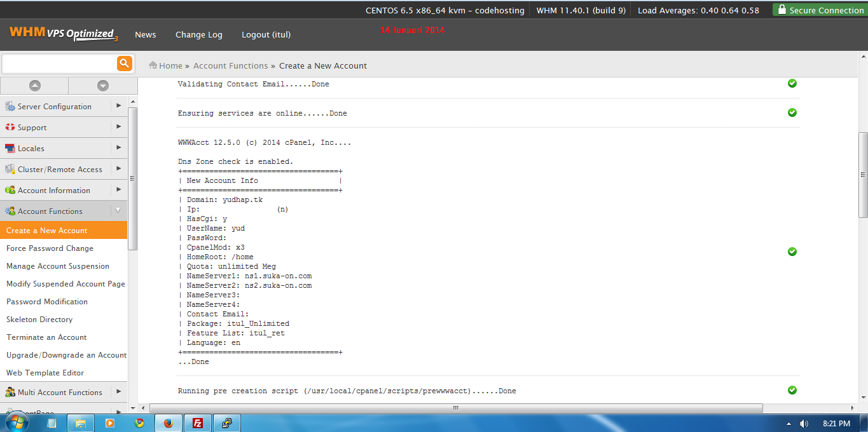The height and width of the screenshot is (432, 868).
Task: Click green check beside Validating Contact Email
Action: [792, 83]
